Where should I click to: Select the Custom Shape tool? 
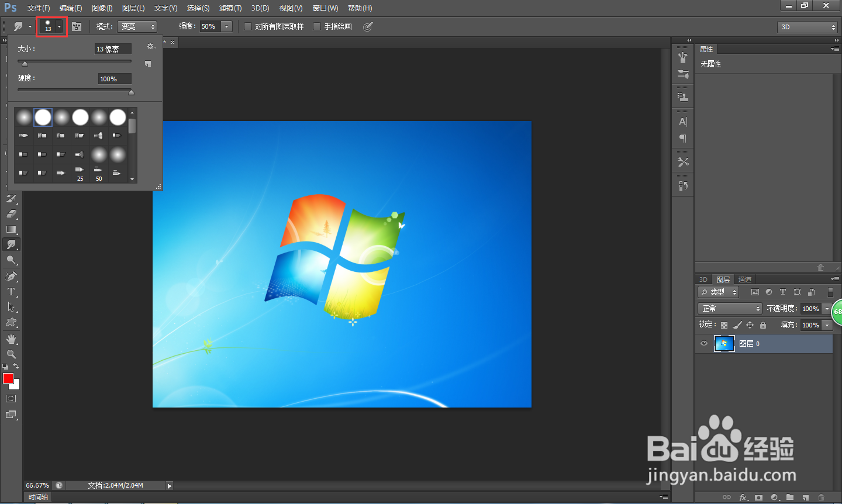[x=11, y=322]
